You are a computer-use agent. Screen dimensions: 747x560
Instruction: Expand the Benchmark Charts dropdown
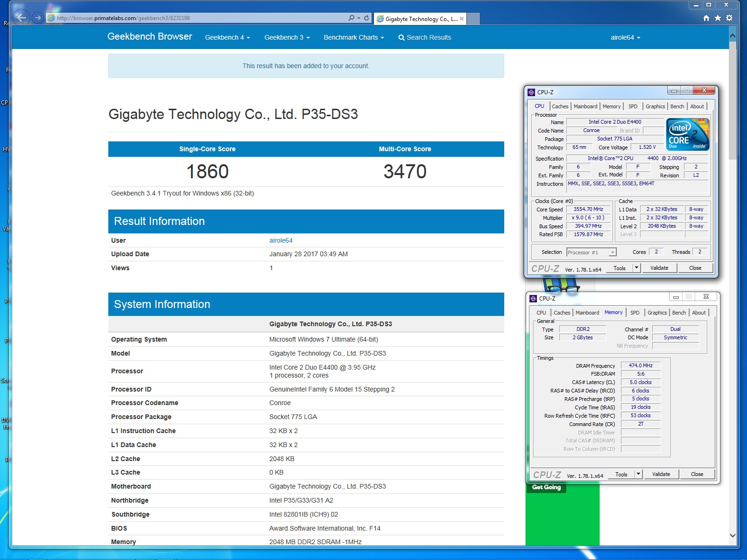[x=354, y=37]
